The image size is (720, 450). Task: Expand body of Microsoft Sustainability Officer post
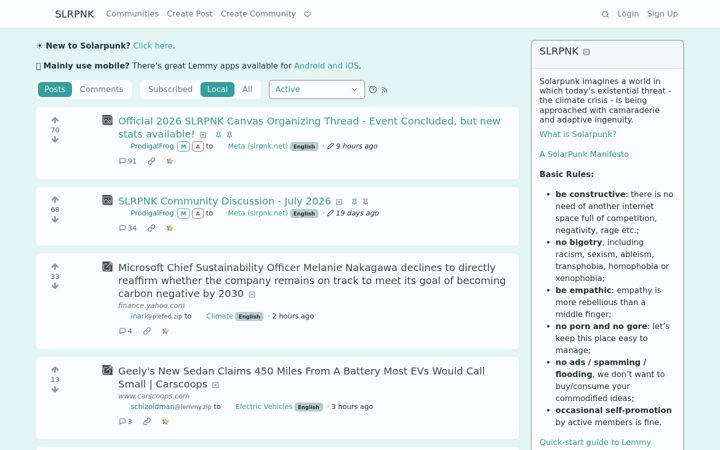pyautogui.click(x=252, y=294)
